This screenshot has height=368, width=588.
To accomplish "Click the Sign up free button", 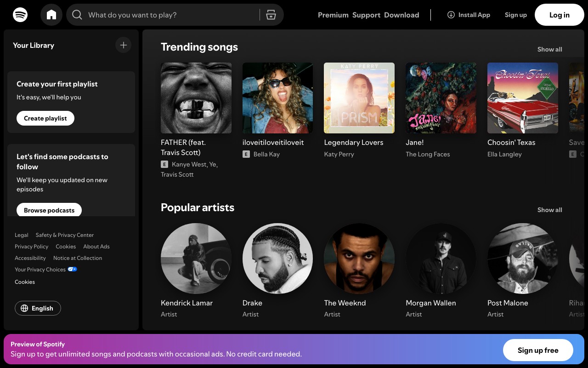I will tap(537, 350).
